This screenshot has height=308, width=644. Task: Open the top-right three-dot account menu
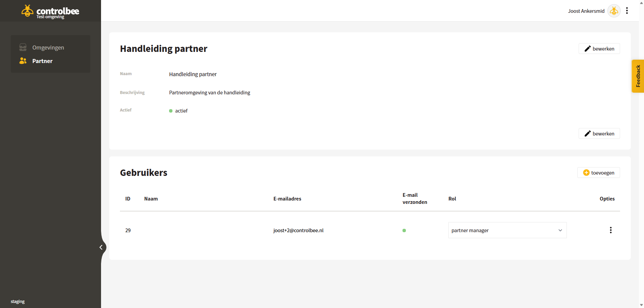(627, 11)
